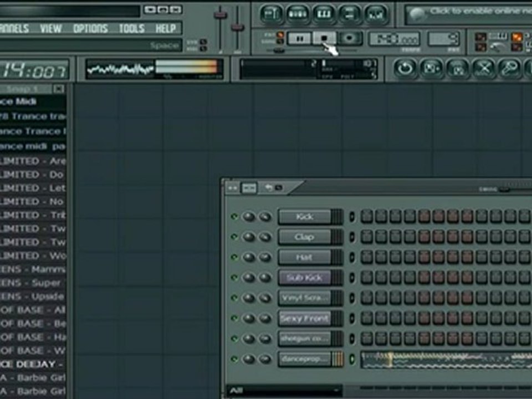532x399 pixels.
Task: Pause playback with the pause button
Action: point(300,39)
